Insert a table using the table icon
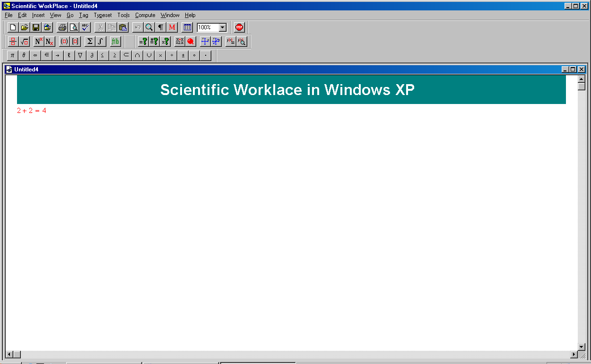Viewport: 591px width, 364px height. [187, 27]
